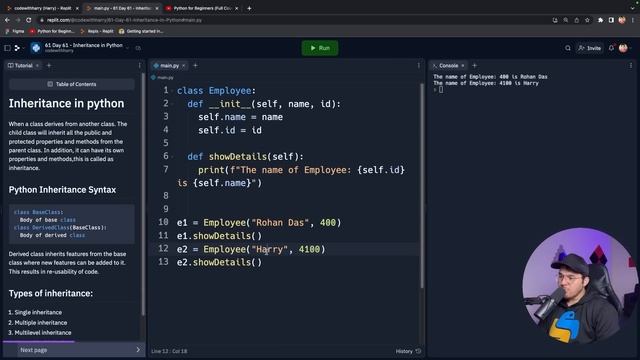
Task: Add a new tab in Console pane
Action: pyautogui.click(x=474, y=65)
